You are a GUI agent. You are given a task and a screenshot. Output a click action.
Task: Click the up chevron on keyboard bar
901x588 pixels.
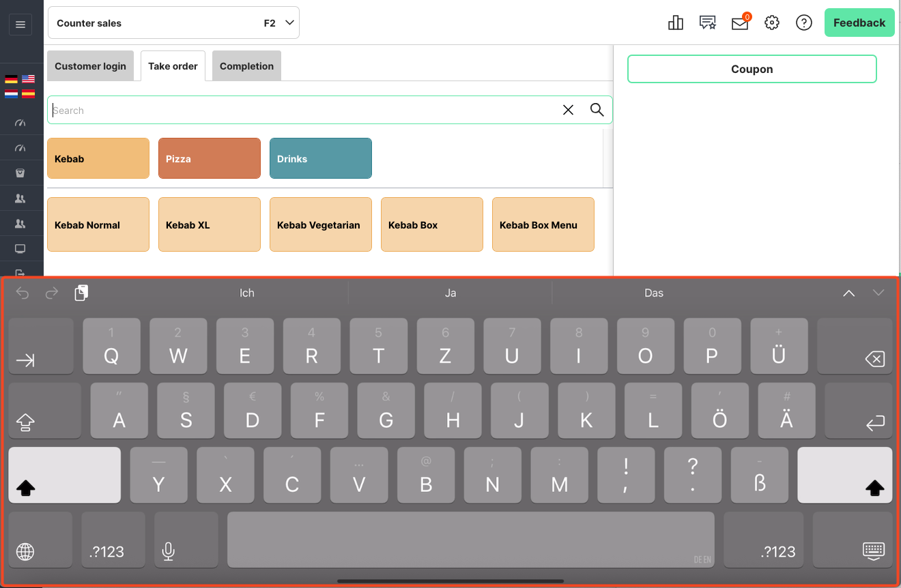pos(848,293)
